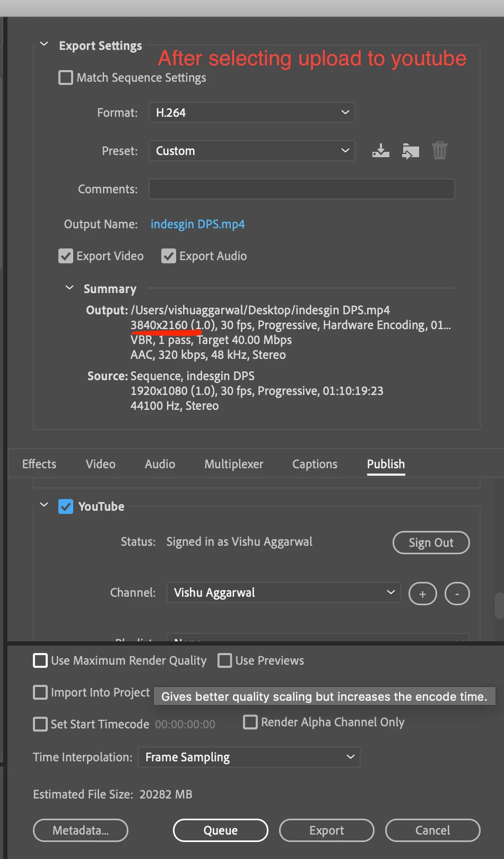Image resolution: width=504 pixels, height=859 pixels.
Task: Enable Use Previews checkbox
Action: (x=225, y=660)
